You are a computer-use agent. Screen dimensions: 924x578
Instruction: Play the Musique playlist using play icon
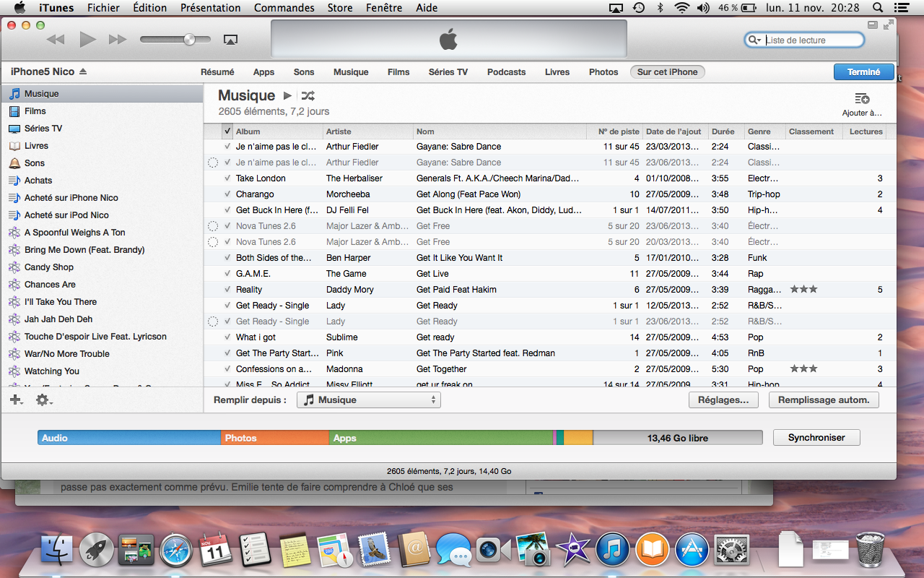[x=287, y=95]
